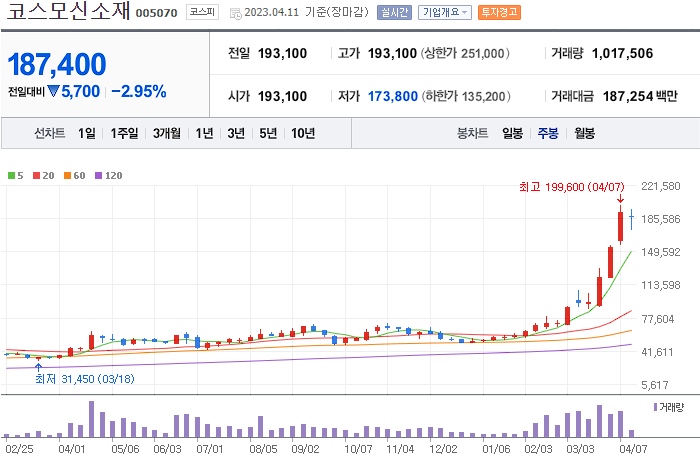This screenshot has width=700, height=455.
Task: Click the stock code 005070
Action: pyautogui.click(x=156, y=13)
